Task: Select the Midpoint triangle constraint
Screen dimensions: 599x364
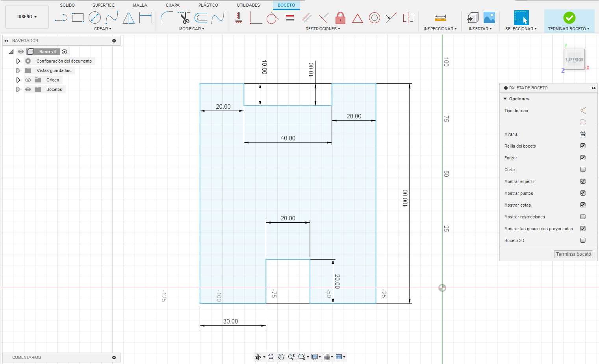Action: [358, 18]
